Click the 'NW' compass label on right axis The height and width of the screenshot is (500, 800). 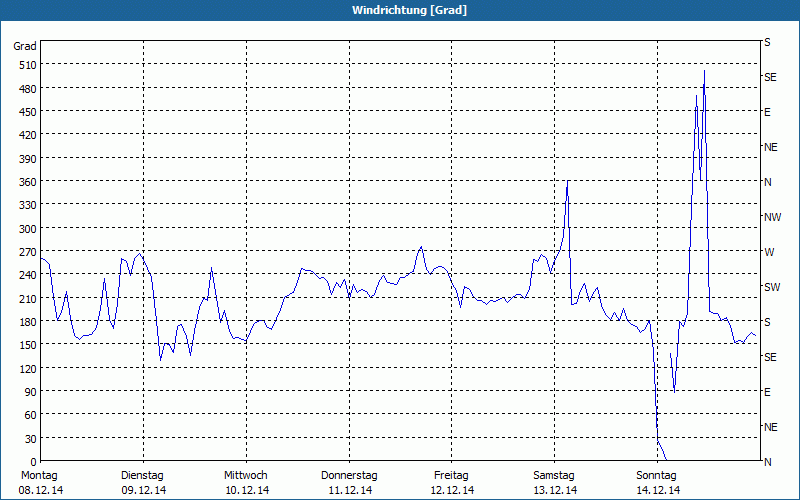click(x=772, y=217)
